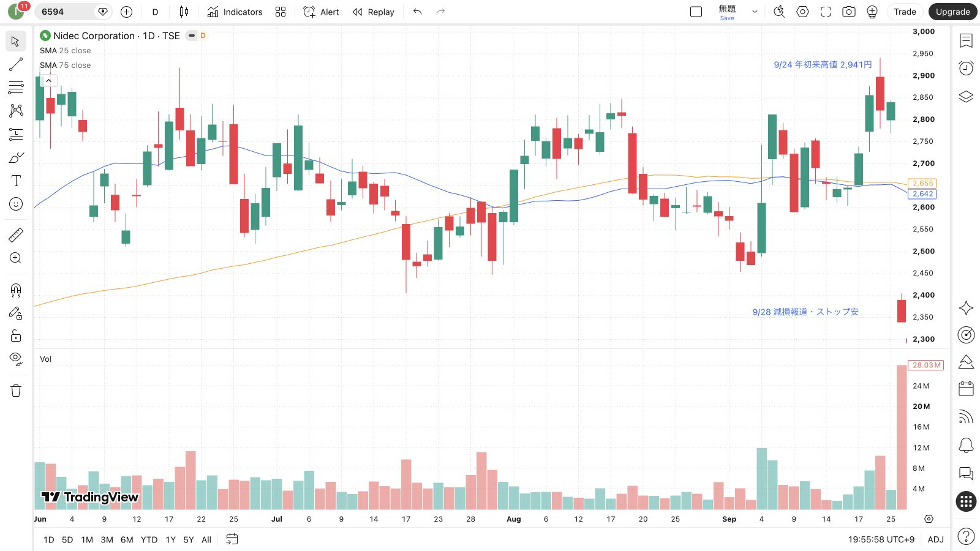The width and height of the screenshot is (980, 551).
Task: Open the go to date calendar
Action: click(x=232, y=539)
